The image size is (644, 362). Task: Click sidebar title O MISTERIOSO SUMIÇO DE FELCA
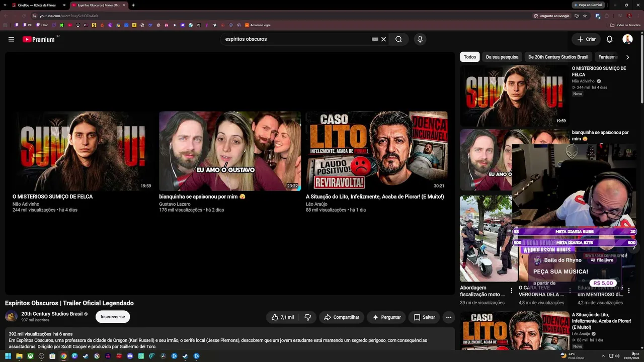pyautogui.click(x=599, y=71)
